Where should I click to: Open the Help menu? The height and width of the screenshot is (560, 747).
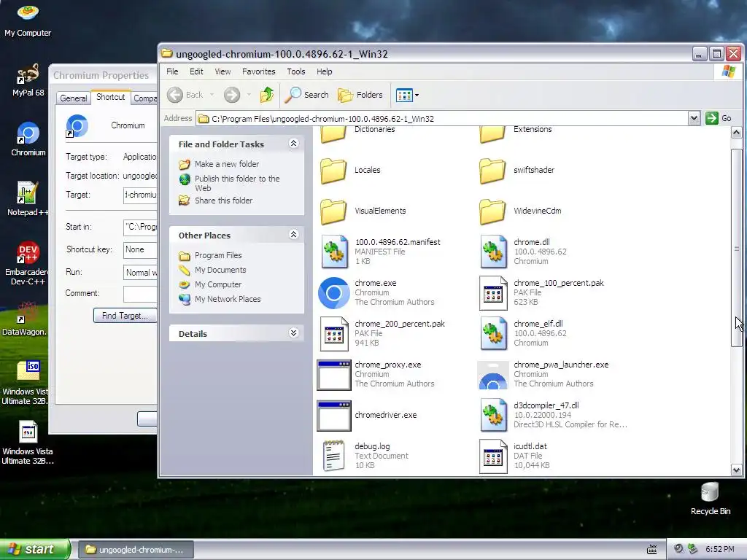click(x=325, y=71)
